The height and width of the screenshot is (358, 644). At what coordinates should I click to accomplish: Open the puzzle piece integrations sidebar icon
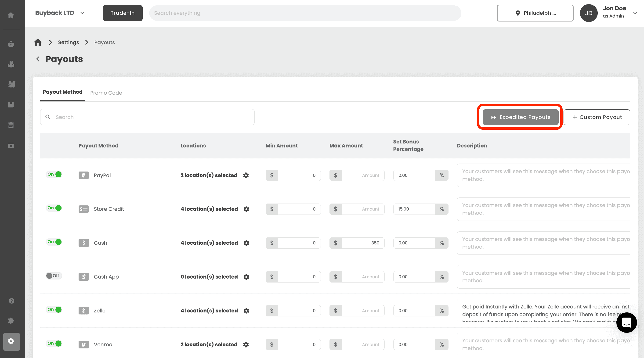pyautogui.click(x=11, y=321)
